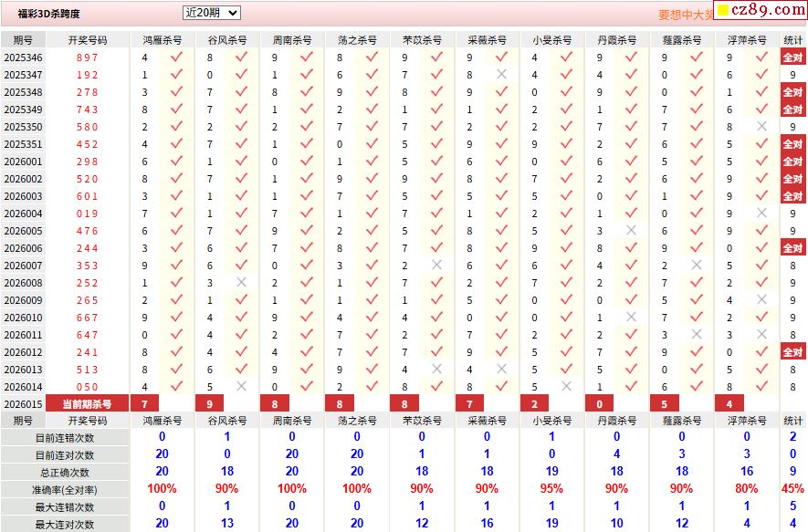Click gray X for 浮萍杀号 in row 2026011
The width and height of the screenshot is (808, 532).
(761, 334)
